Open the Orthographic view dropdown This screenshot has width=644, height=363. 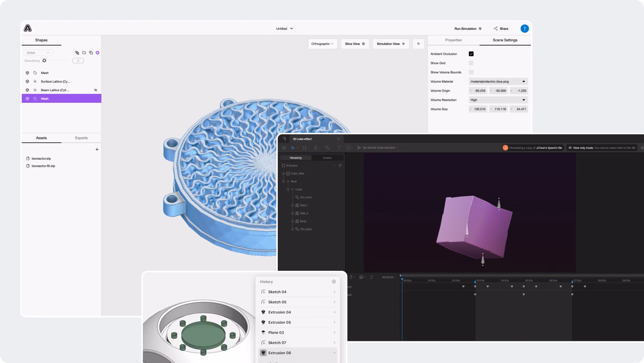click(323, 44)
